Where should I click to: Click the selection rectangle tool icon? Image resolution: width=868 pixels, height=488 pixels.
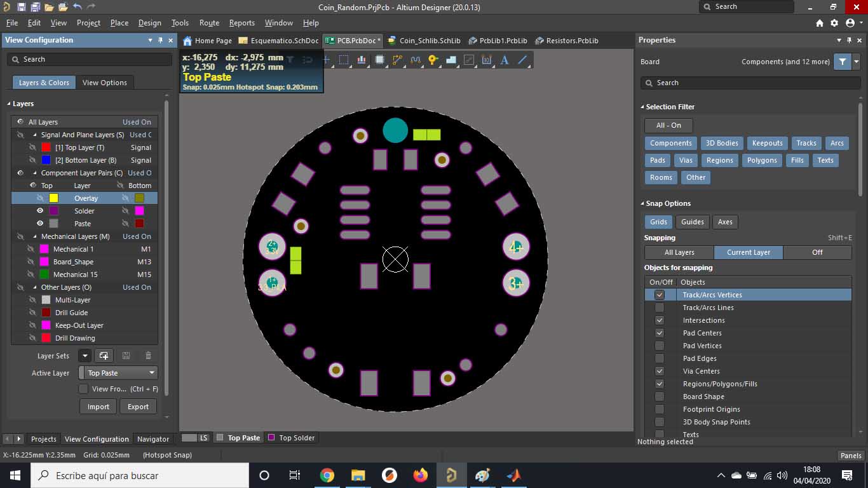point(344,60)
